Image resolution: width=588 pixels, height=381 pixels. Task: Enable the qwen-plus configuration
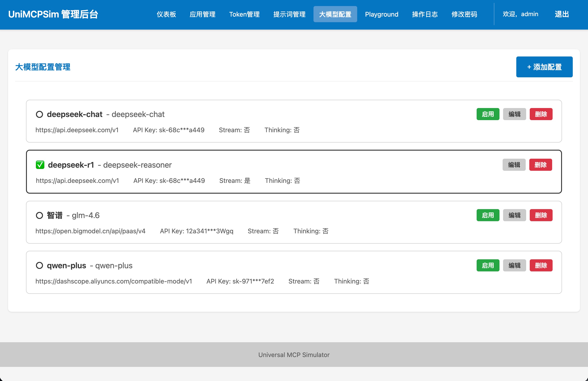tap(488, 265)
